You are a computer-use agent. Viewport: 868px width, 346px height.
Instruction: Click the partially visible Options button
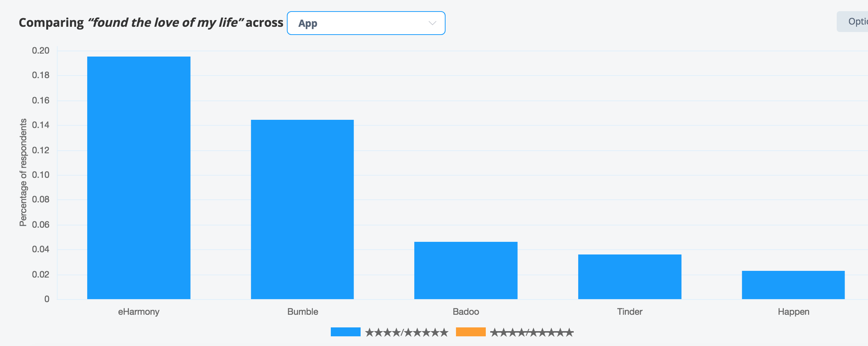[853, 22]
